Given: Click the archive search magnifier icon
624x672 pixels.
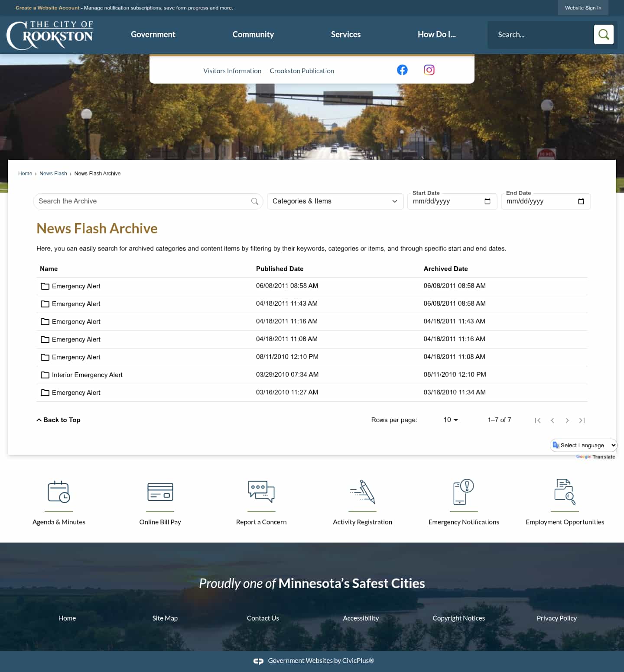Looking at the screenshot, I should click(255, 201).
